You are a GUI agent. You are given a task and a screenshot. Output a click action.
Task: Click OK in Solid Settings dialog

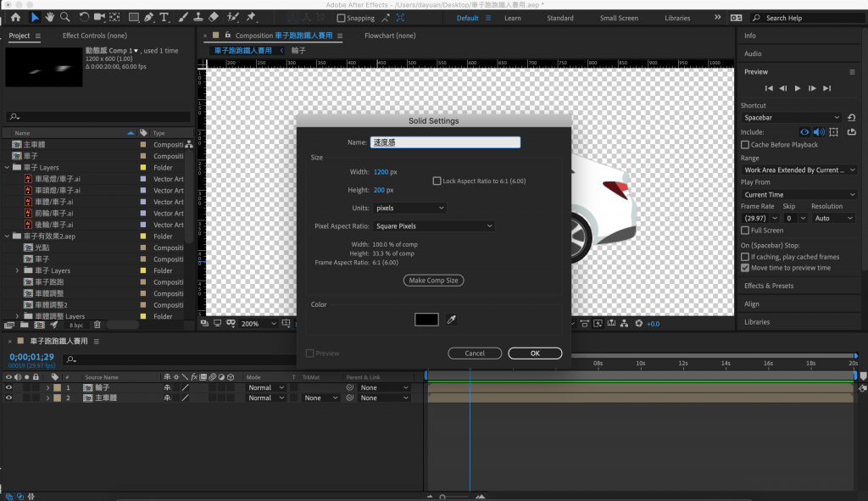point(535,353)
